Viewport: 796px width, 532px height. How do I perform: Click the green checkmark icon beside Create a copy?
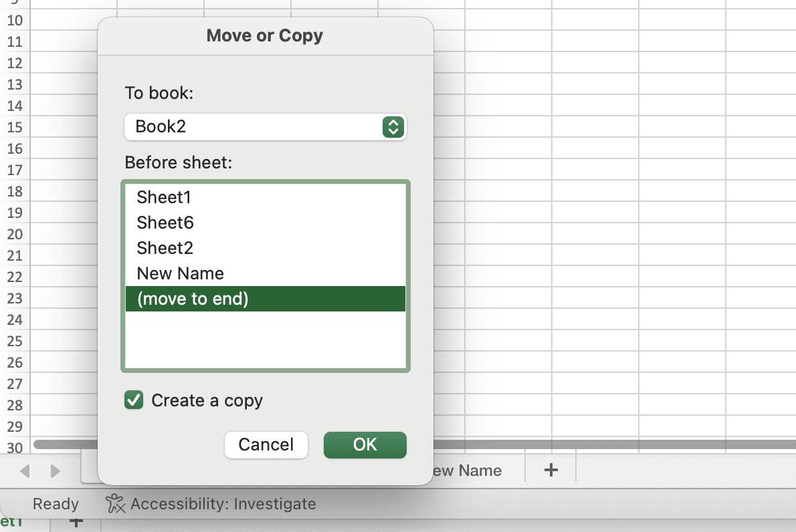(133, 400)
